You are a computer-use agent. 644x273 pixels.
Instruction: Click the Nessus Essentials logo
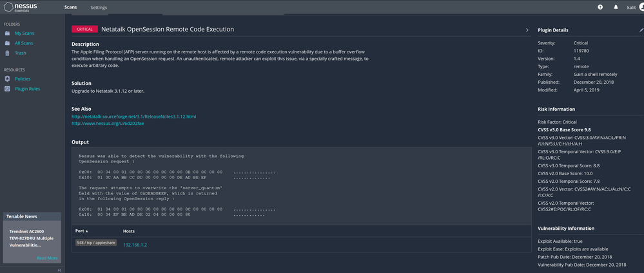click(x=21, y=8)
